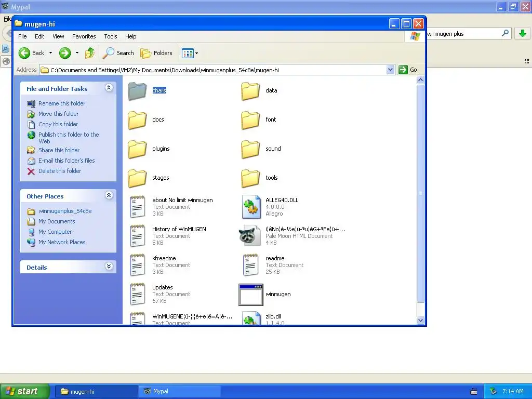Select the docs folder icon
The image size is (532, 399).
[x=137, y=120]
